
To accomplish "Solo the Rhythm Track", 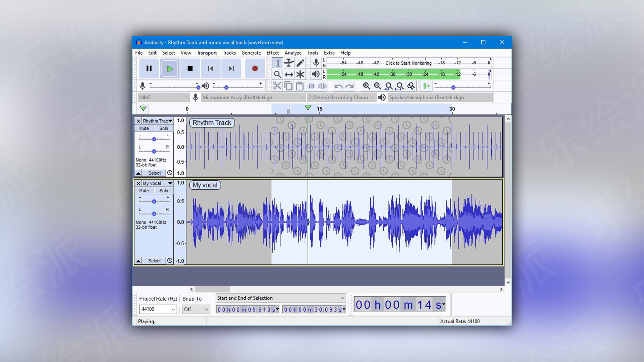I will pyautogui.click(x=164, y=128).
